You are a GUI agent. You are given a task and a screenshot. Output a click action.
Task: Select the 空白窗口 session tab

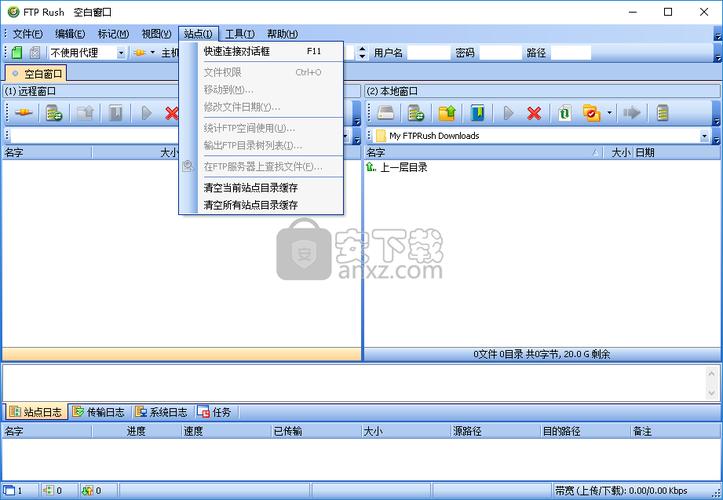tap(37, 73)
